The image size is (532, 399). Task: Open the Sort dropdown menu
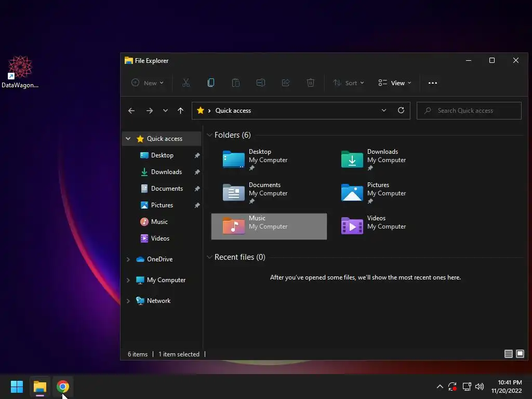(349, 83)
